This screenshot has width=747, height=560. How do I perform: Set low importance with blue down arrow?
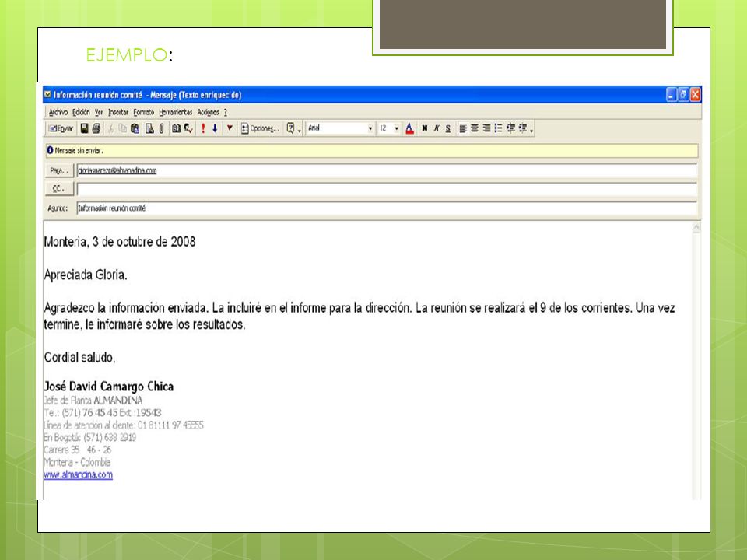pyautogui.click(x=215, y=128)
